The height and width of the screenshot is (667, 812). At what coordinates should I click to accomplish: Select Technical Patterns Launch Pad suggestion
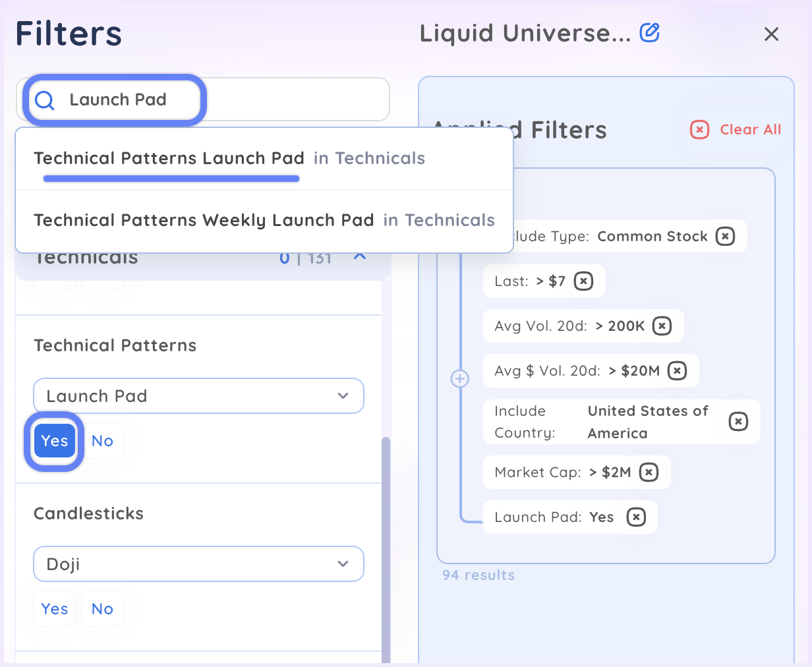click(170, 158)
